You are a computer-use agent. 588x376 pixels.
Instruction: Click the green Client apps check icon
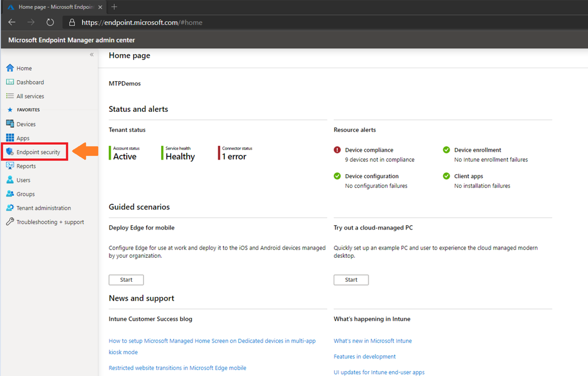(446, 176)
